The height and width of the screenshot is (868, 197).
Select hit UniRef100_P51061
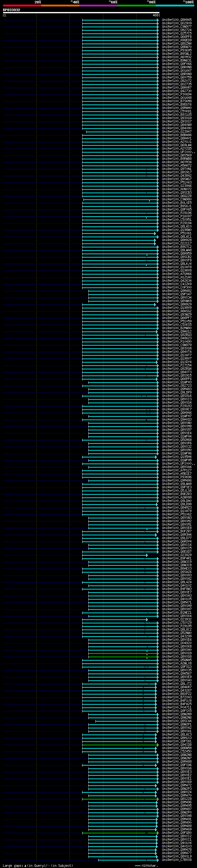pyautogui.click(x=177, y=233)
